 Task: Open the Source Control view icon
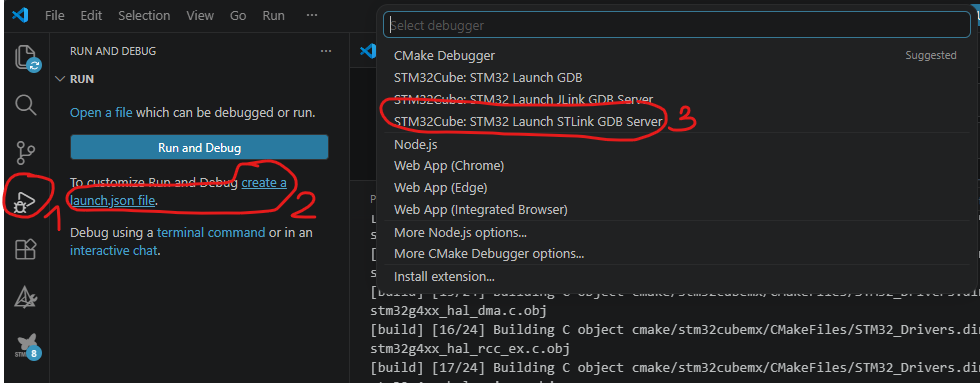click(26, 152)
